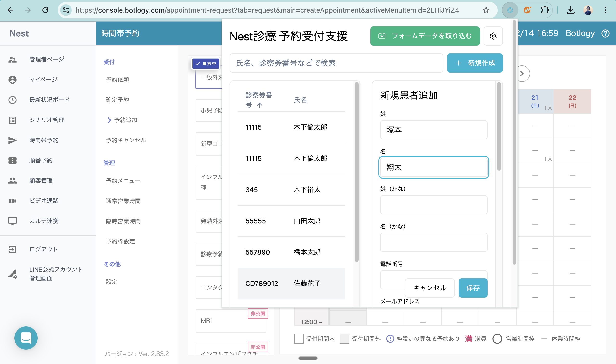Open the extension settings gear icon

pyautogui.click(x=493, y=36)
